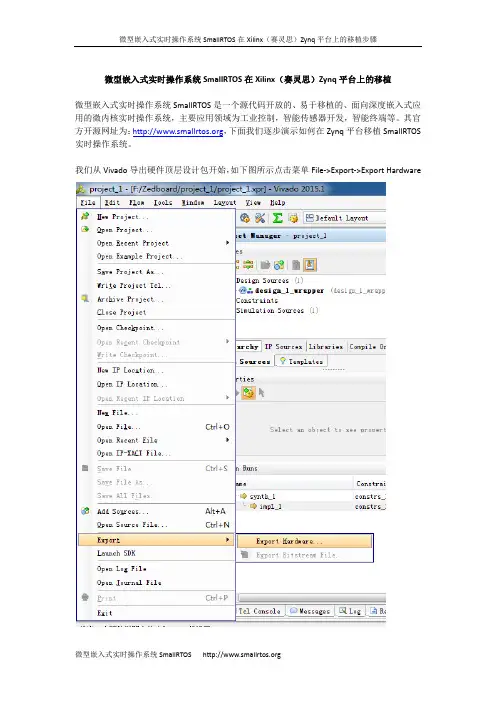Expand the Open Recent Project submenu
Image resolution: width=496 pixels, height=702 pixels.
156,243
